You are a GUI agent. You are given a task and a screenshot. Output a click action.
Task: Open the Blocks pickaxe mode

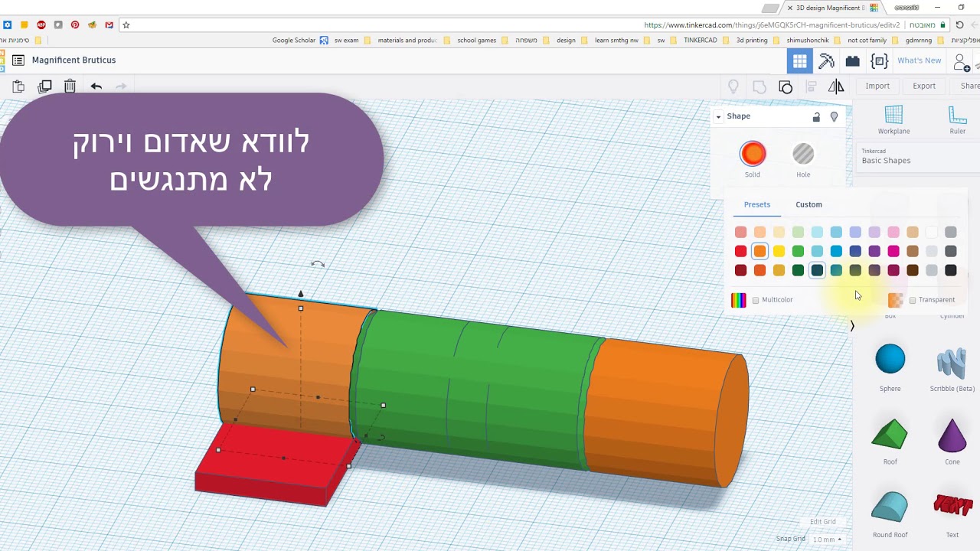[x=826, y=61]
